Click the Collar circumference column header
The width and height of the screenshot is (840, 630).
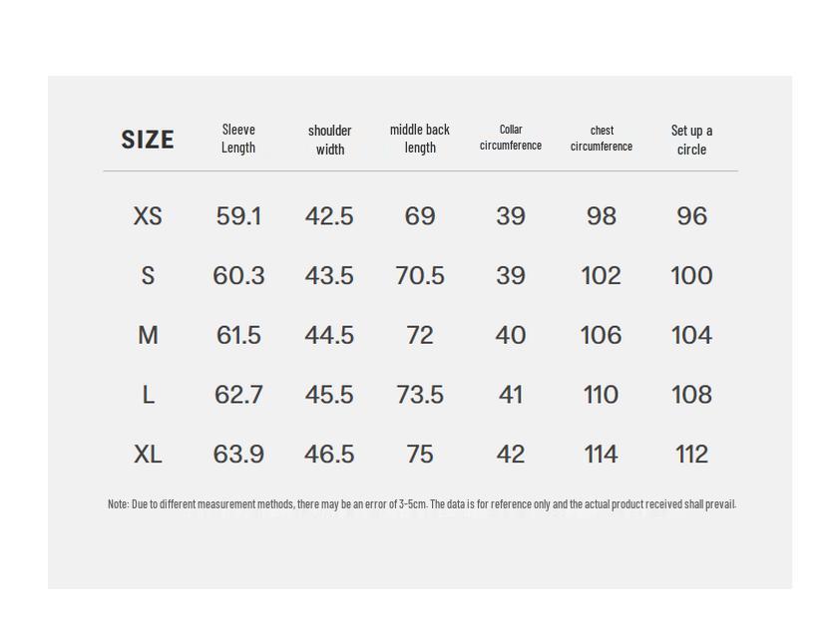click(511, 138)
